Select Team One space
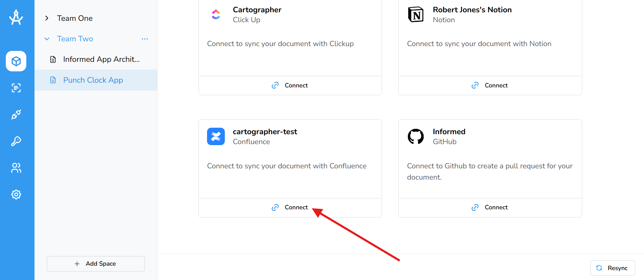 75,18
